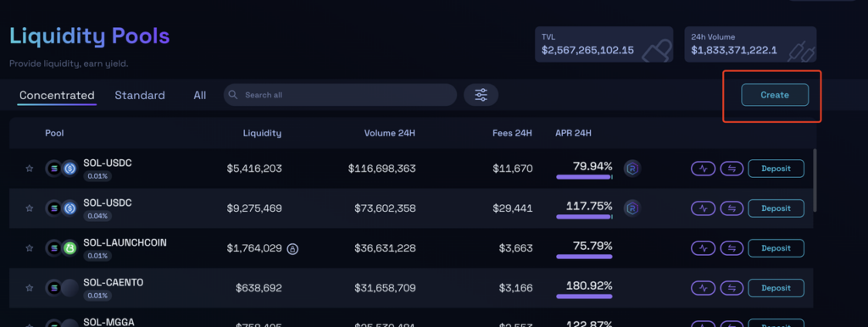The height and width of the screenshot is (327, 868).
Task: Click the Create pool button
Action: pos(775,95)
